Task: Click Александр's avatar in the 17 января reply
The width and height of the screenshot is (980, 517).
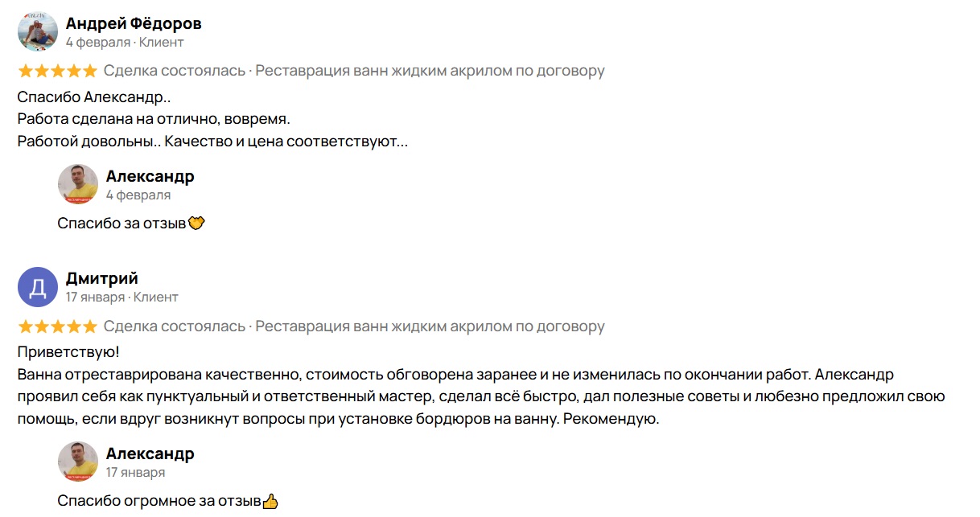Action: point(78,462)
